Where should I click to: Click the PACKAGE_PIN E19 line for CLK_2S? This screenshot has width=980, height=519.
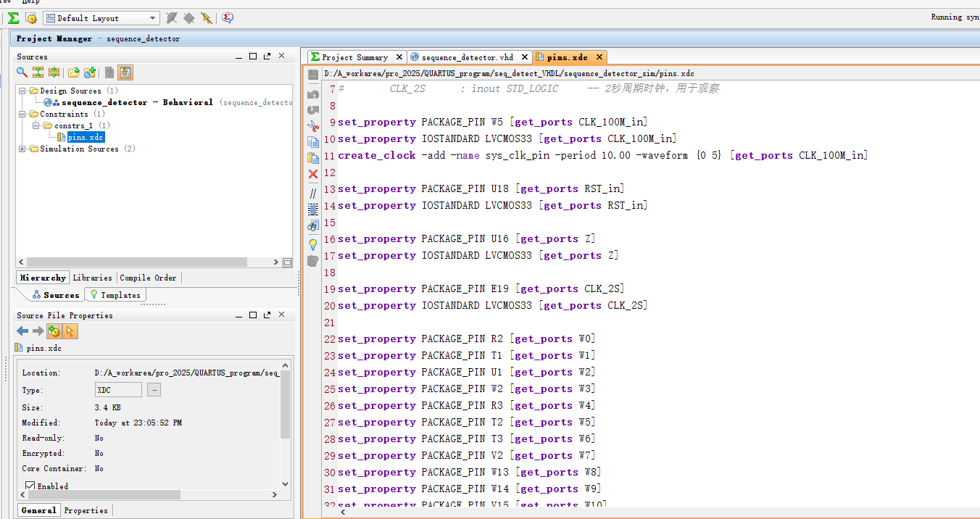coord(481,288)
